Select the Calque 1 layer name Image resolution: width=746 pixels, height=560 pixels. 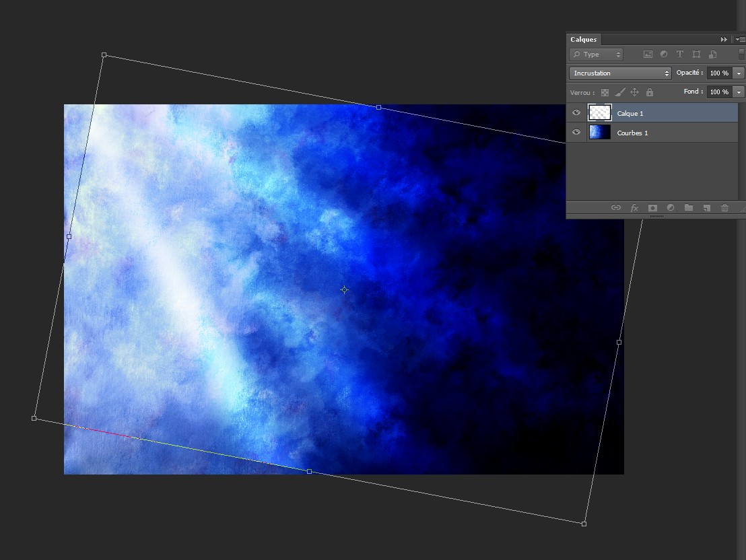630,113
